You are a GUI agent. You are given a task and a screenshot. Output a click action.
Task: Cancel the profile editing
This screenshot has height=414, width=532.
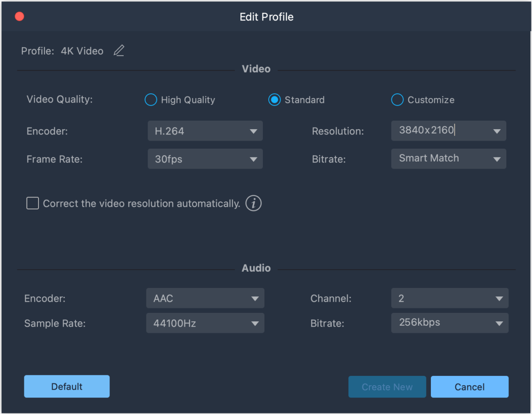pos(469,387)
